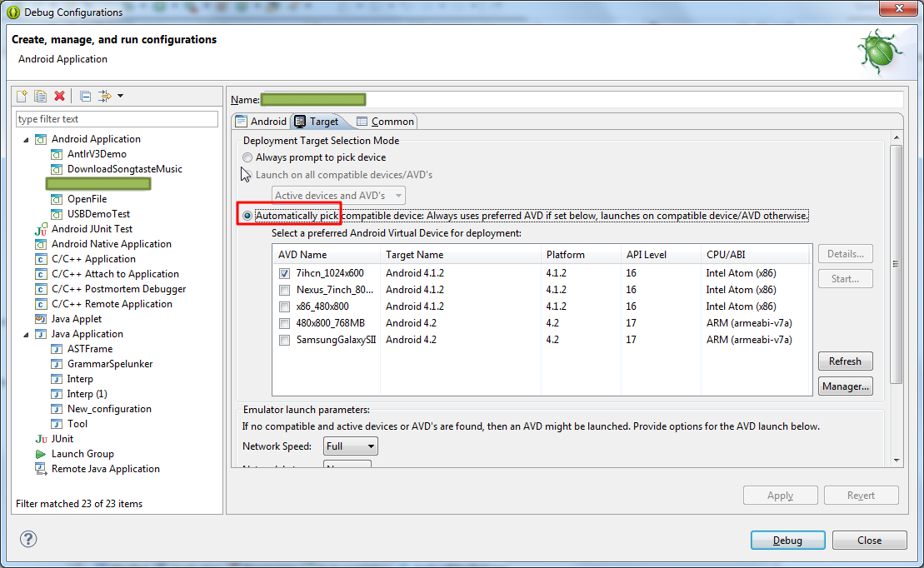Click the help question mark icon
924x568 pixels.
click(x=28, y=539)
